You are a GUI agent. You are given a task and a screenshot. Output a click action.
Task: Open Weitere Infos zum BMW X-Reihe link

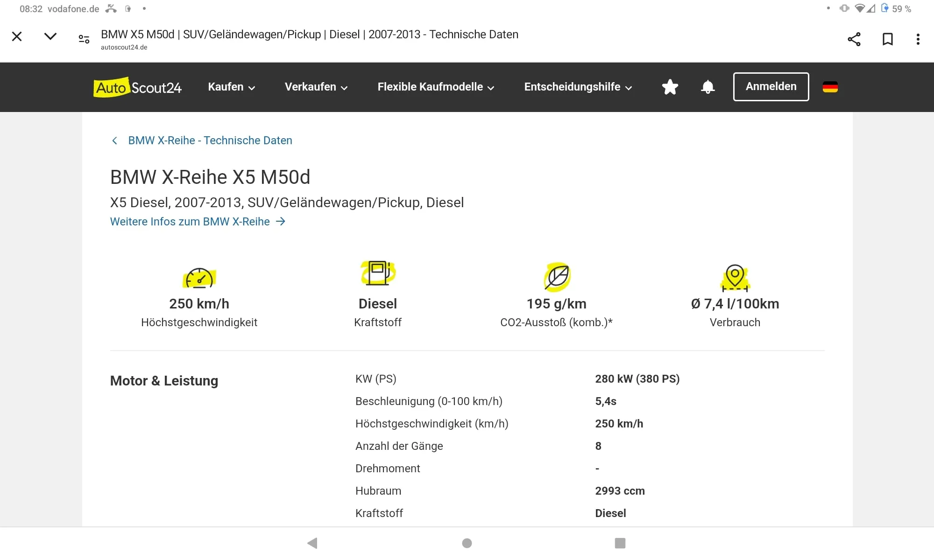click(x=198, y=222)
